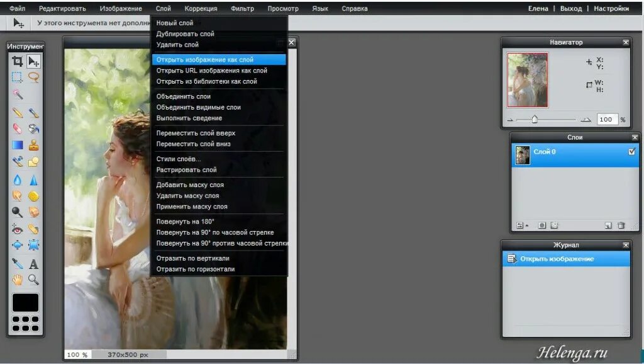
Task: Select the Smudge finger tool
Action: pos(17,196)
